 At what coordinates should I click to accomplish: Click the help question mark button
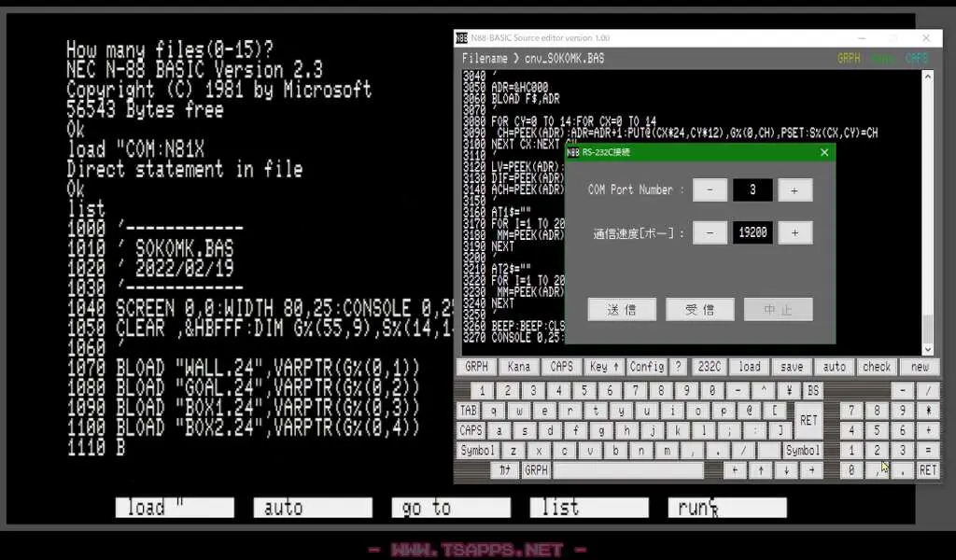(x=678, y=367)
